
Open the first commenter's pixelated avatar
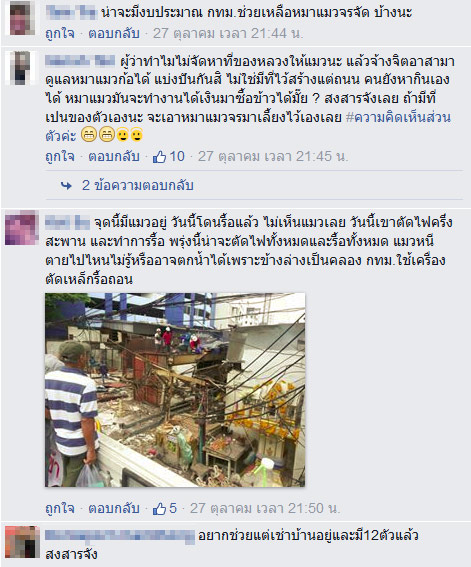(x=22, y=17)
